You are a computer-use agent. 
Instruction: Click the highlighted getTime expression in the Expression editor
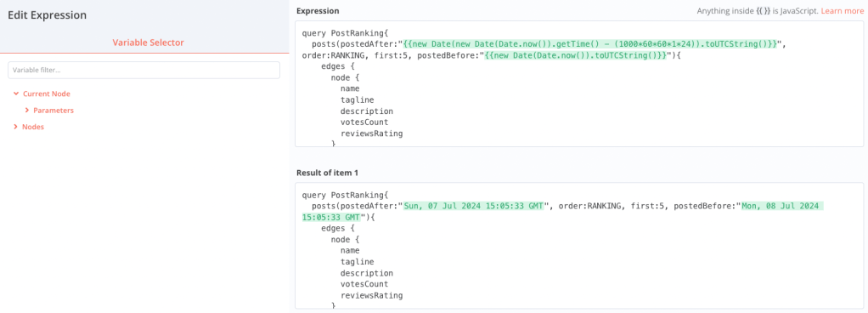[590, 44]
